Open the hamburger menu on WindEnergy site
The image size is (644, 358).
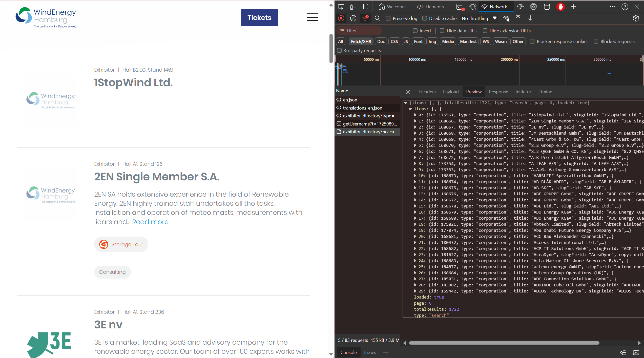coord(313,17)
